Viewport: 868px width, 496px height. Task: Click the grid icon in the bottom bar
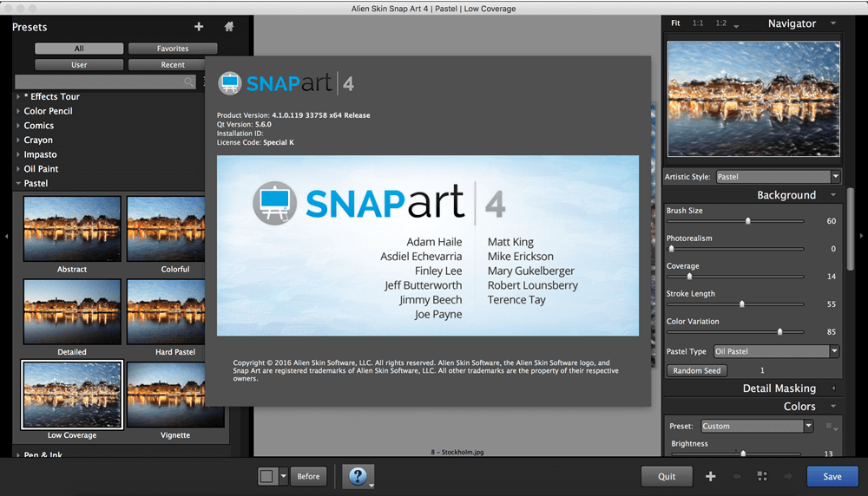tap(762, 476)
